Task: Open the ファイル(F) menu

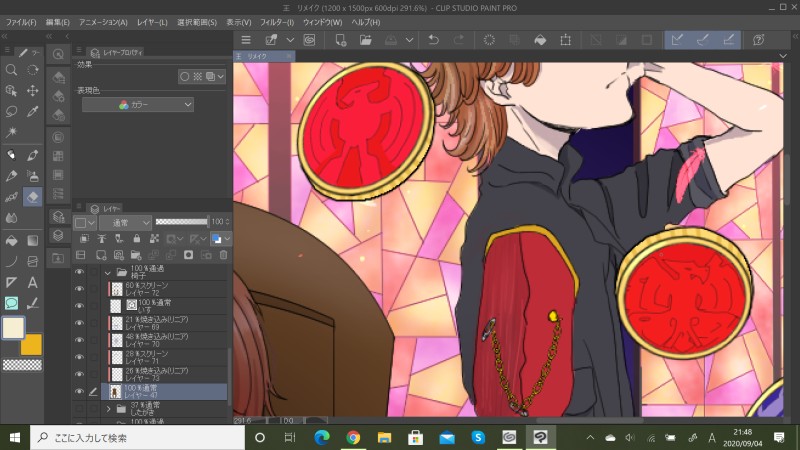Action: (21, 22)
